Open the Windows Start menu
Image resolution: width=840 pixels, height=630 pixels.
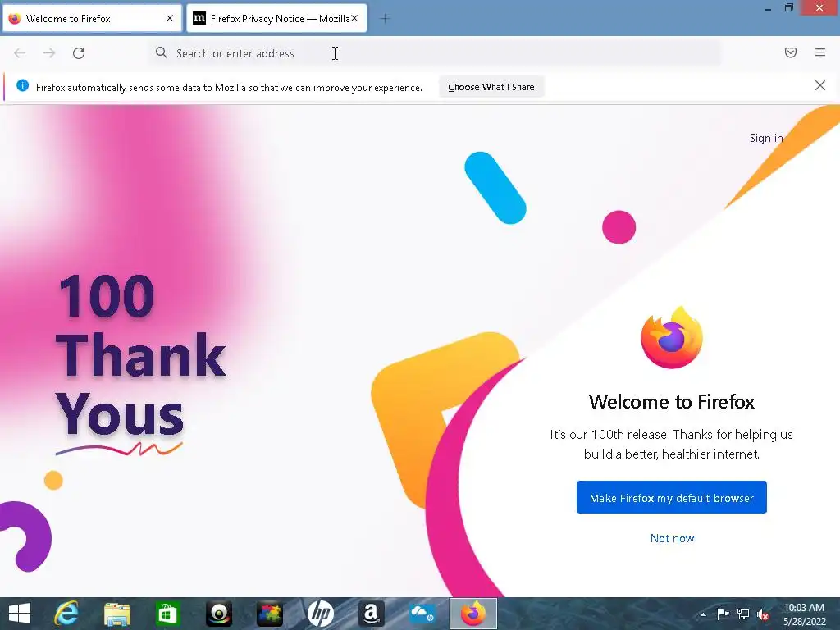coord(20,614)
